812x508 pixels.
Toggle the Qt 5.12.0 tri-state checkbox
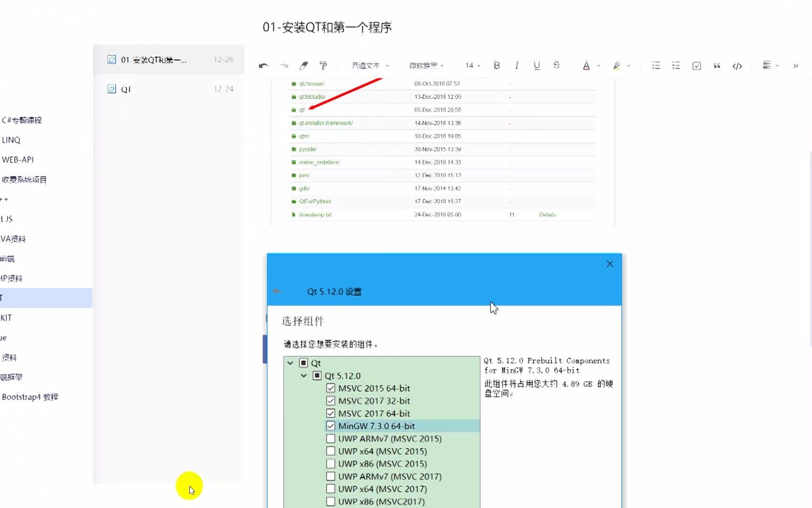click(x=317, y=375)
